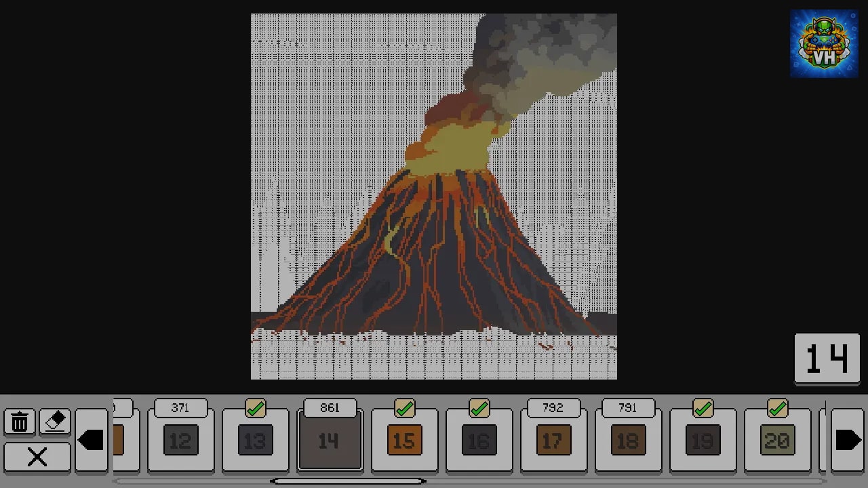Pick the orange color swatch 15
Screen dimensions: 868x488
coord(404,441)
